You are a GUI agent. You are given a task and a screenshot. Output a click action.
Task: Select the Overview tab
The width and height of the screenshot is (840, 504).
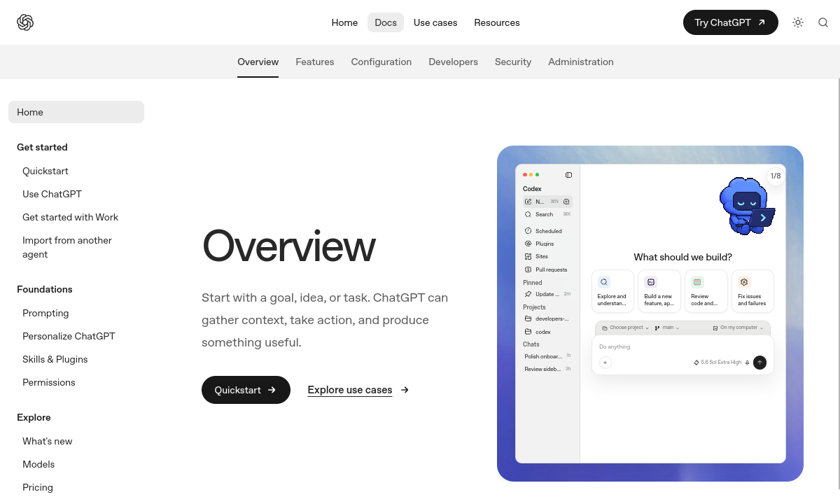point(258,62)
